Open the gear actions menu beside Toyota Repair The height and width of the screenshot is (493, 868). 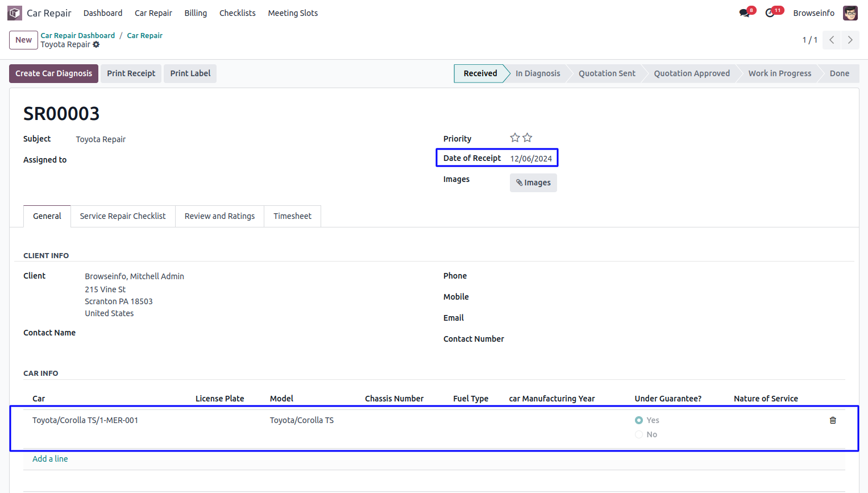click(x=96, y=44)
